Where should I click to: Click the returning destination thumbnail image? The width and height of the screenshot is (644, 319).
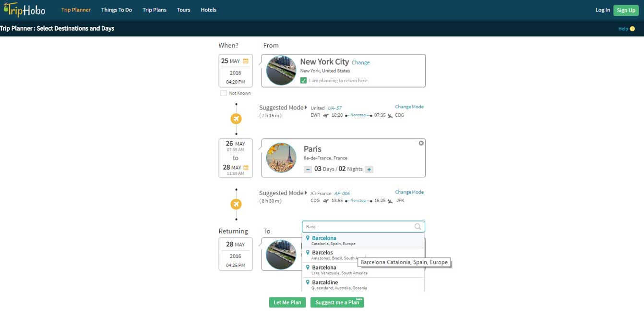pyautogui.click(x=281, y=254)
